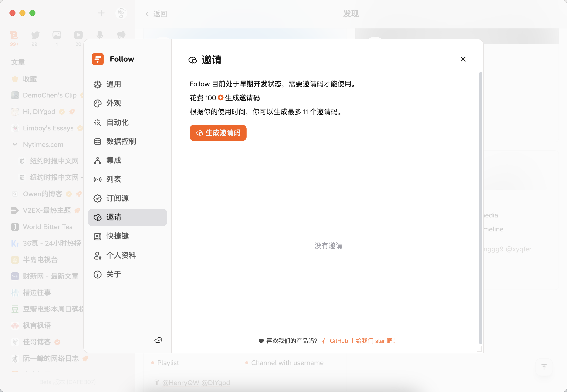567x392 pixels.
Task: Open the user avatar in top bar
Action: coord(121,13)
